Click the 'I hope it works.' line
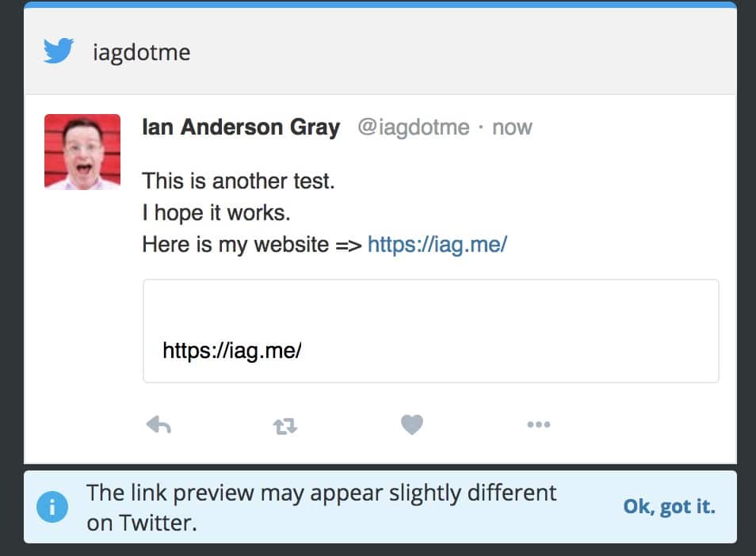The height and width of the screenshot is (556, 756). point(216,213)
